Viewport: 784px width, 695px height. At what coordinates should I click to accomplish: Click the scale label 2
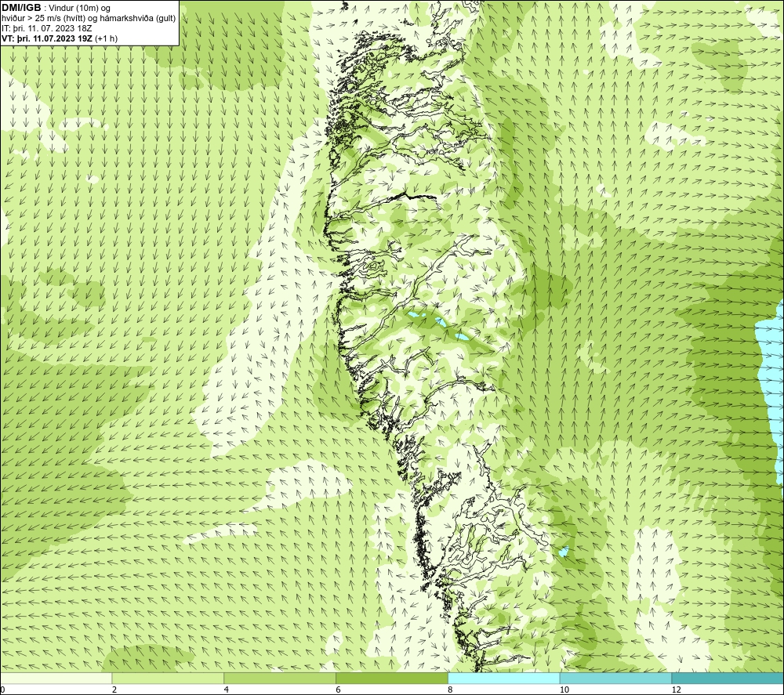pos(114,690)
